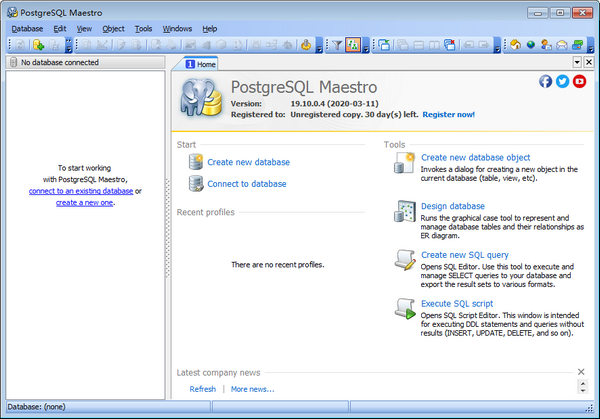Close the Latest company news section
This screenshot has height=419, width=600.
(581, 372)
